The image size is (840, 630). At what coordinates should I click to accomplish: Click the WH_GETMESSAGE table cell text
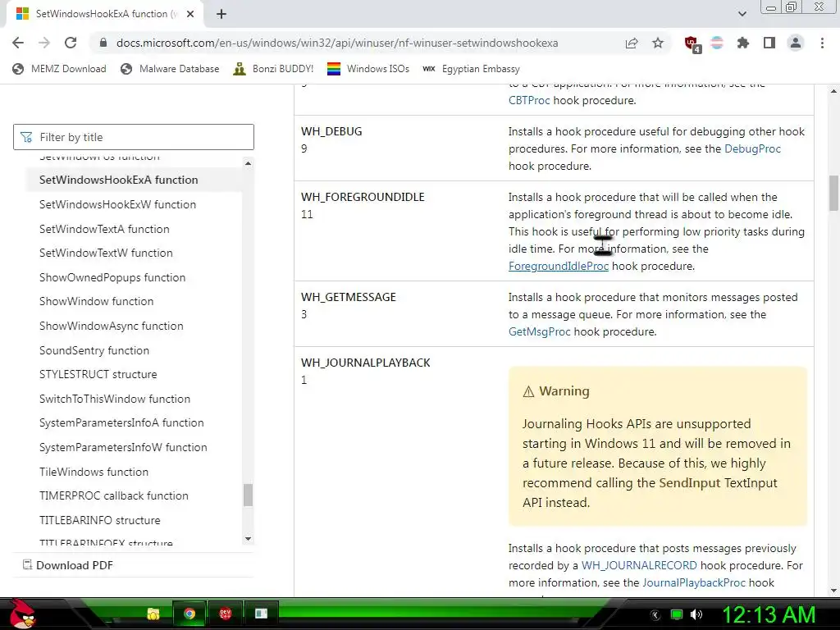(x=348, y=297)
